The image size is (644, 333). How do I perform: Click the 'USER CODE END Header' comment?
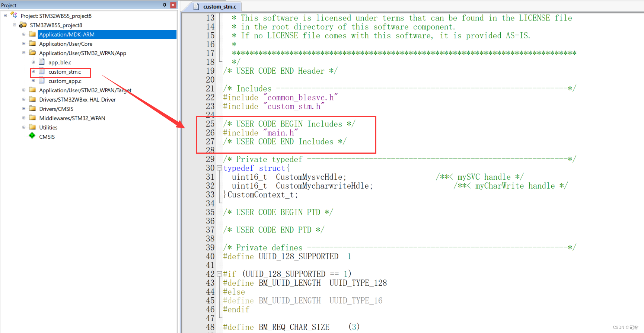pos(280,71)
